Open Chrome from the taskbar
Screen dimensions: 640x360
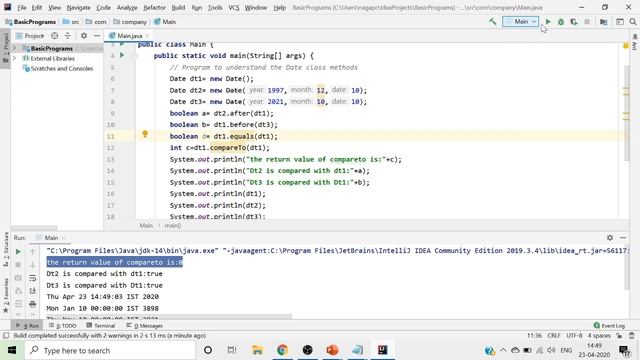click(x=282, y=350)
